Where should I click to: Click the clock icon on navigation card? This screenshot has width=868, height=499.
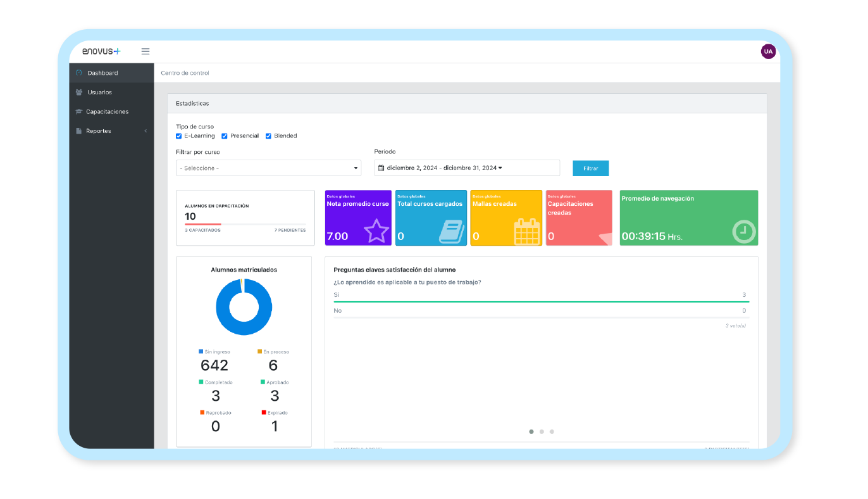coord(743,232)
